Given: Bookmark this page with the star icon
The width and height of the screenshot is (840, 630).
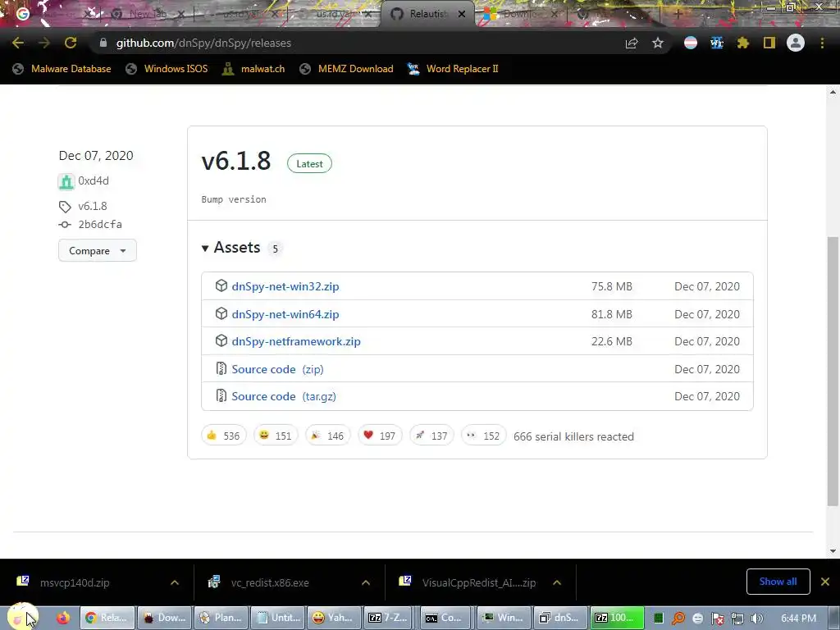Looking at the screenshot, I should click(x=658, y=43).
